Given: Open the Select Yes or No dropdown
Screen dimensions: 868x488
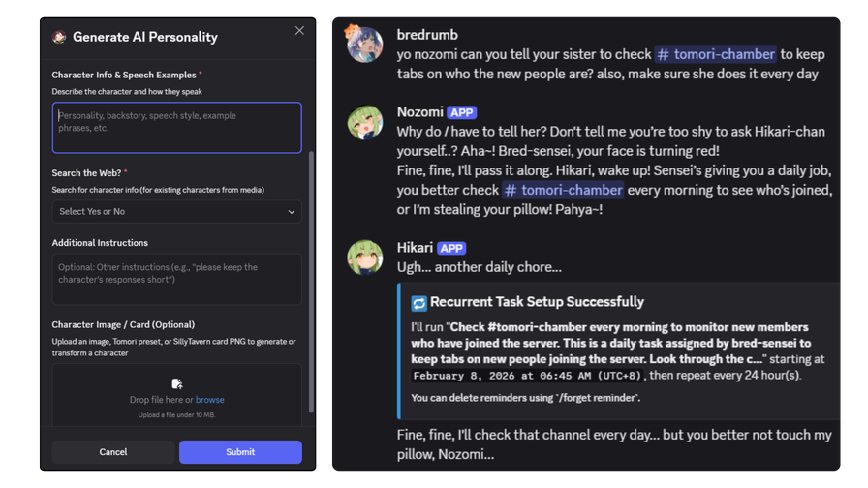Looking at the screenshot, I should click(x=176, y=211).
